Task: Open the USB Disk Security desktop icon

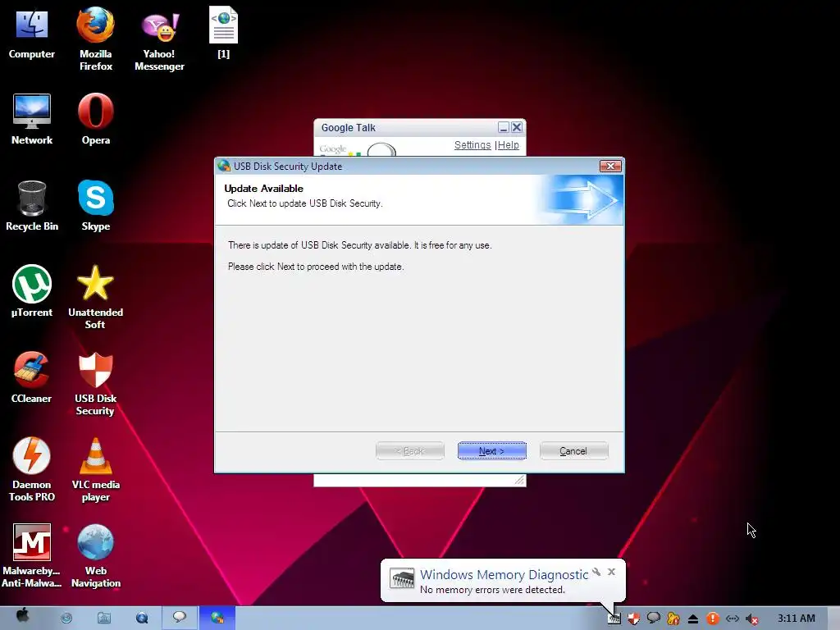Action: 95,384
